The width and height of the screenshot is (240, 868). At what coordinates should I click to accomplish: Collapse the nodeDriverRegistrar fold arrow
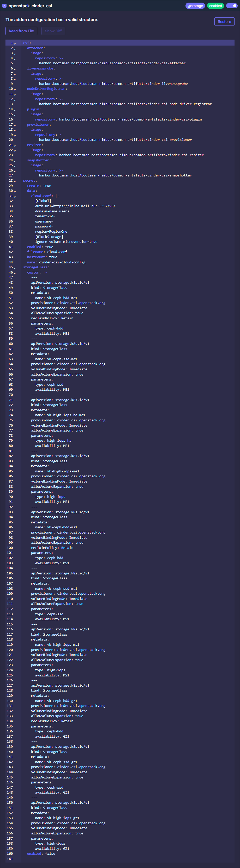click(x=15, y=90)
